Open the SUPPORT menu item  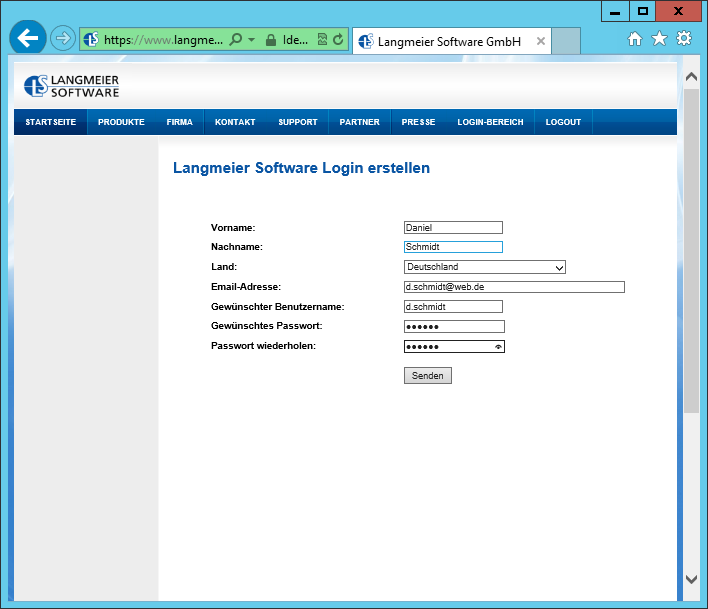tap(298, 122)
